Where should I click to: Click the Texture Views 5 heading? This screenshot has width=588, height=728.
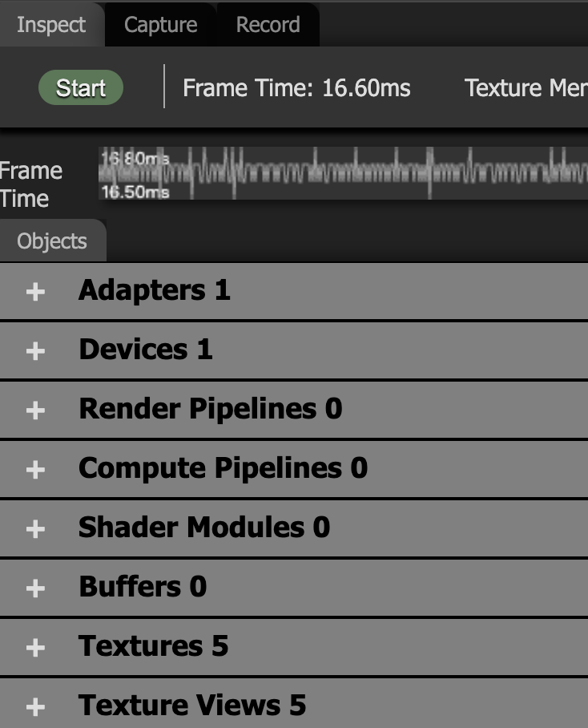[x=192, y=706]
